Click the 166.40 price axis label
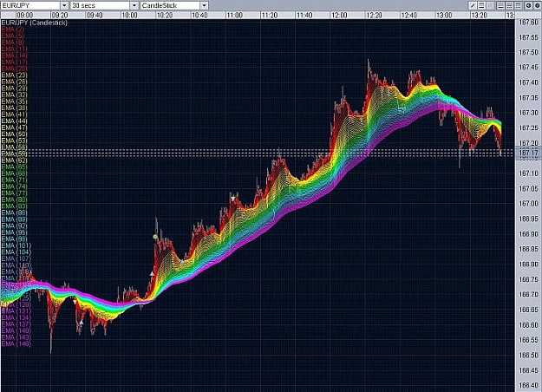Viewport: 542px width, 392px height. pyautogui.click(x=528, y=385)
